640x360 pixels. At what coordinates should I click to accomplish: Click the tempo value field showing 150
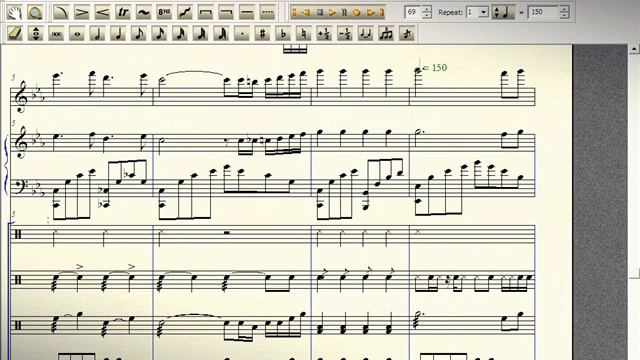tap(543, 12)
